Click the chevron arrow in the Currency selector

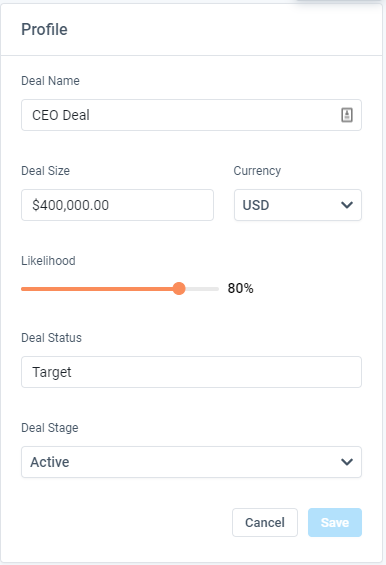coord(347,205)
